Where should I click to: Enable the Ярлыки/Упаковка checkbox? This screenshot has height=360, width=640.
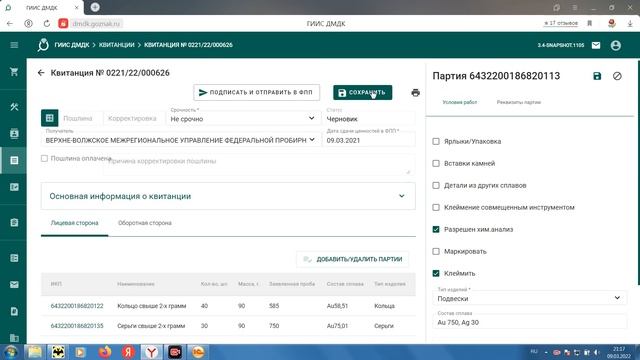[x=436, y=141]
